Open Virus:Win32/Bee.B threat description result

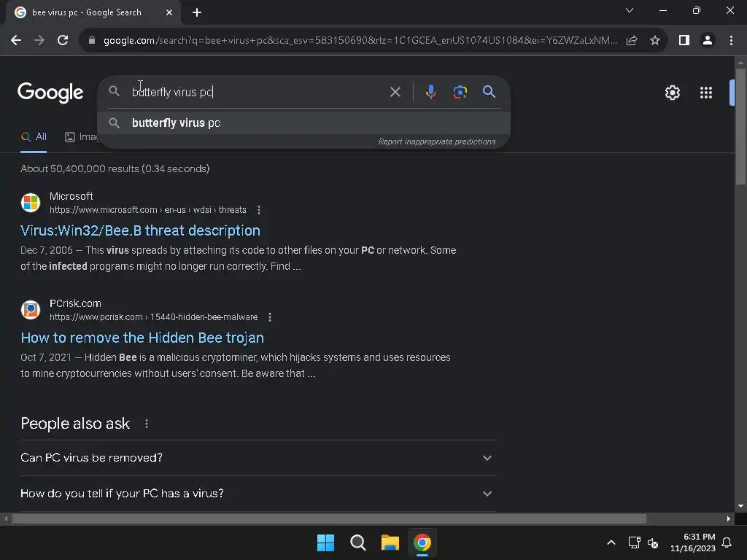141,230
